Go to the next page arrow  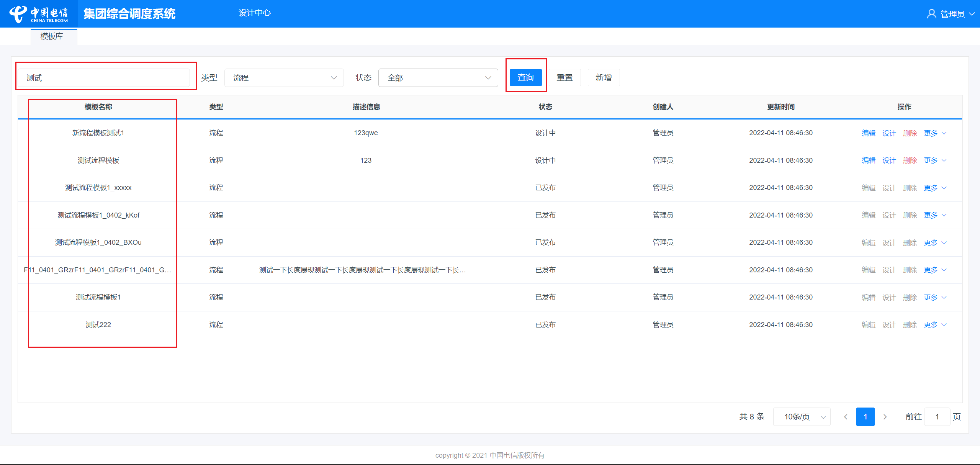click(885, 417)
